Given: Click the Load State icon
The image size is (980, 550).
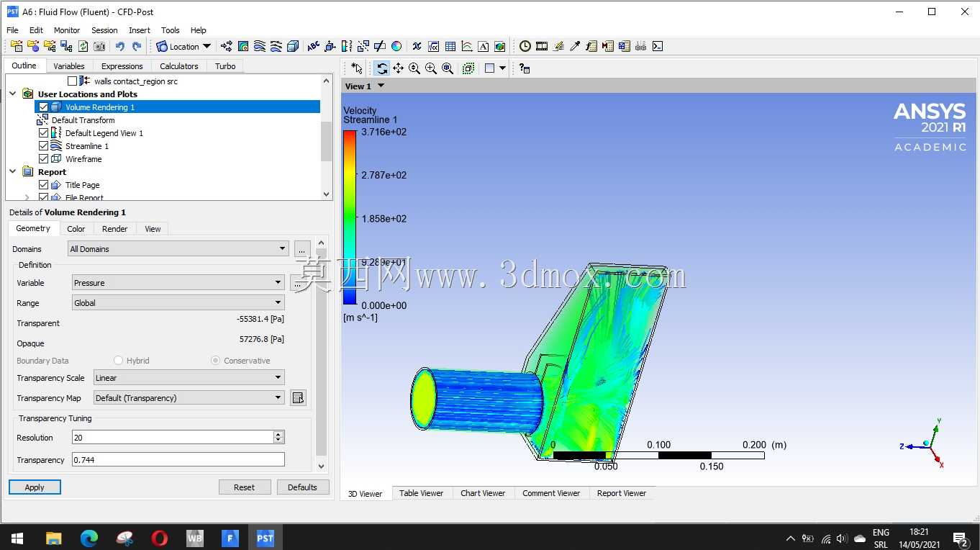Looking at the screenshot, I should (50, 46).
